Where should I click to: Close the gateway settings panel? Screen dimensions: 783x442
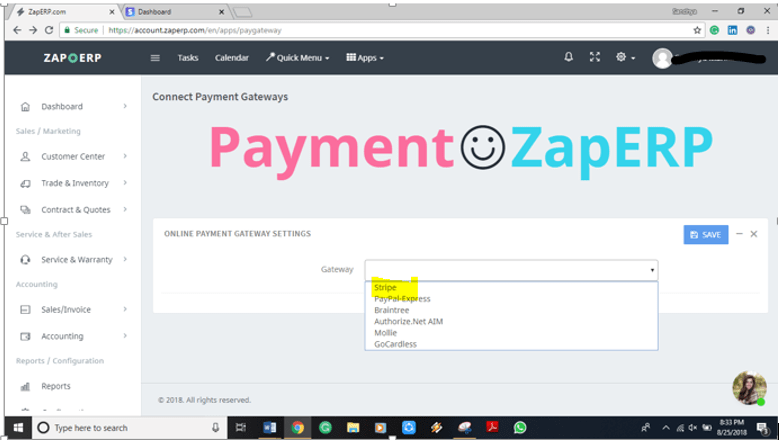pyautogui.click(x=754, y=234)
